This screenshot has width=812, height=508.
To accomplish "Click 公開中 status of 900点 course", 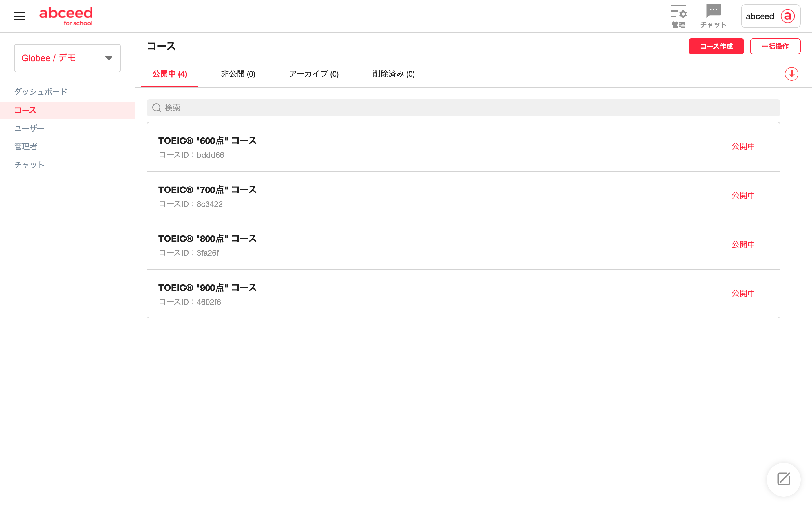I will click(x=743, y=293).
